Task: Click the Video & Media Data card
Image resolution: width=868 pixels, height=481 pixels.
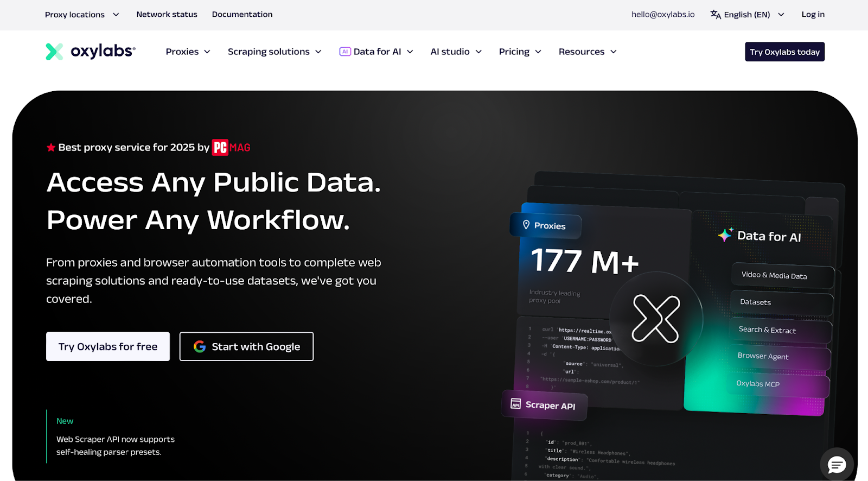Action: click(x=782, y=275)
